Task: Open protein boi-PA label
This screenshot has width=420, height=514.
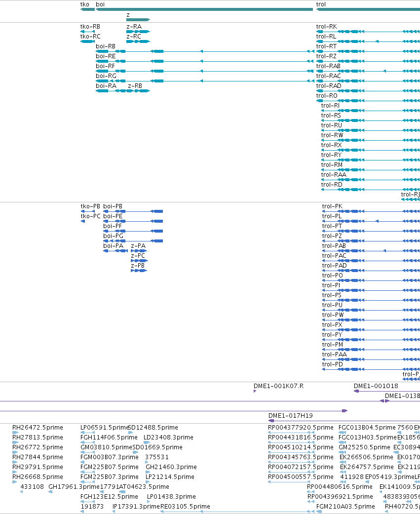Action: 114,245
